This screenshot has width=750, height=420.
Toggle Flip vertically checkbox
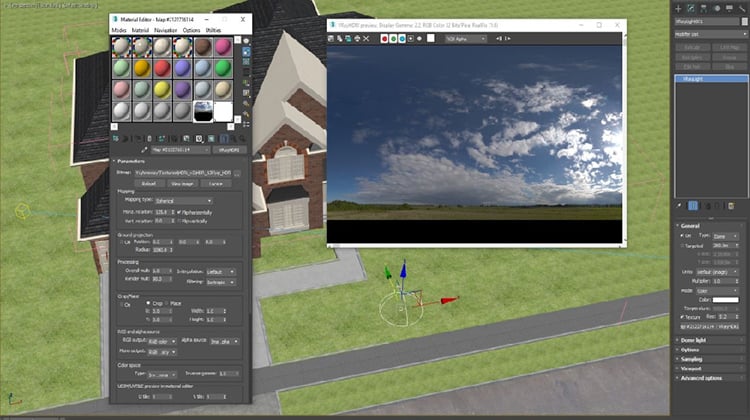tap(179, 221)
